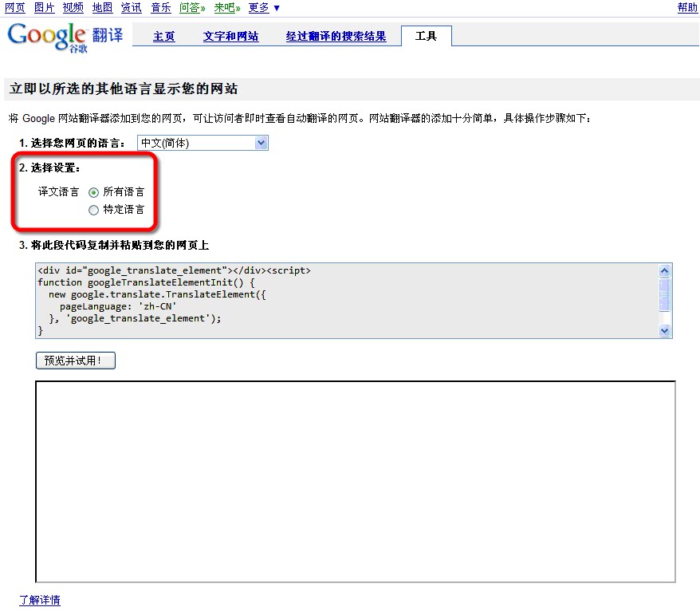Click the Google 翻译 logo
Viewport: 700px width, 611px height.
65,37
